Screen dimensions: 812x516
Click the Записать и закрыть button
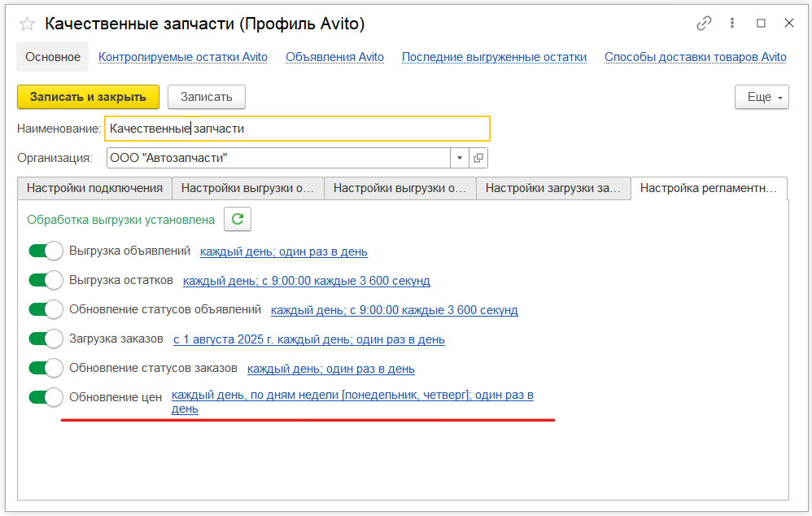(88, 97)
